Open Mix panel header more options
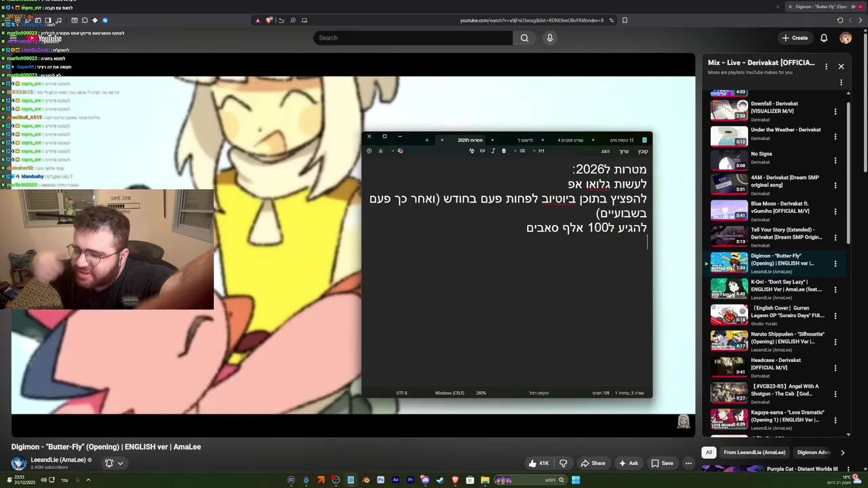Screen dimensions: 868x488 [826, 66]
